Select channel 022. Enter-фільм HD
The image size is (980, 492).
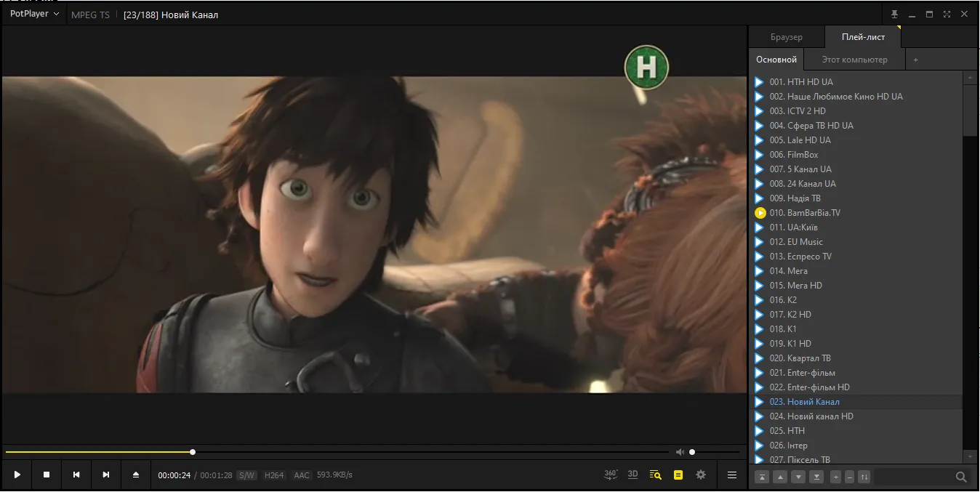[856, 387]
